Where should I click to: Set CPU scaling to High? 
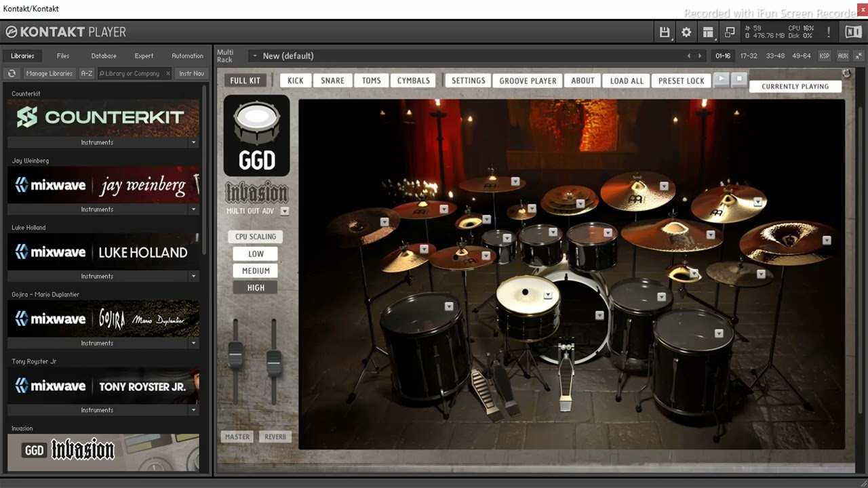(x=256, y=287)
